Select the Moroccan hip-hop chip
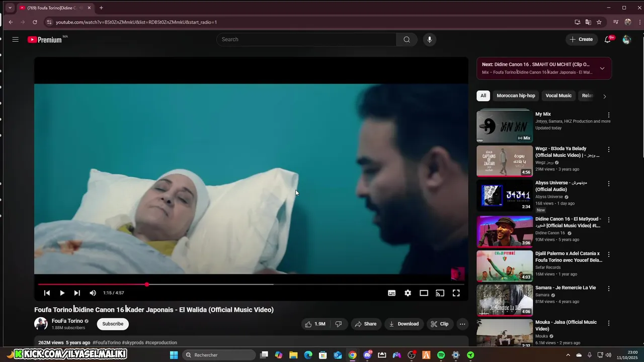The width and height of the screenshot is (644, 362). [x=516, y=96]
